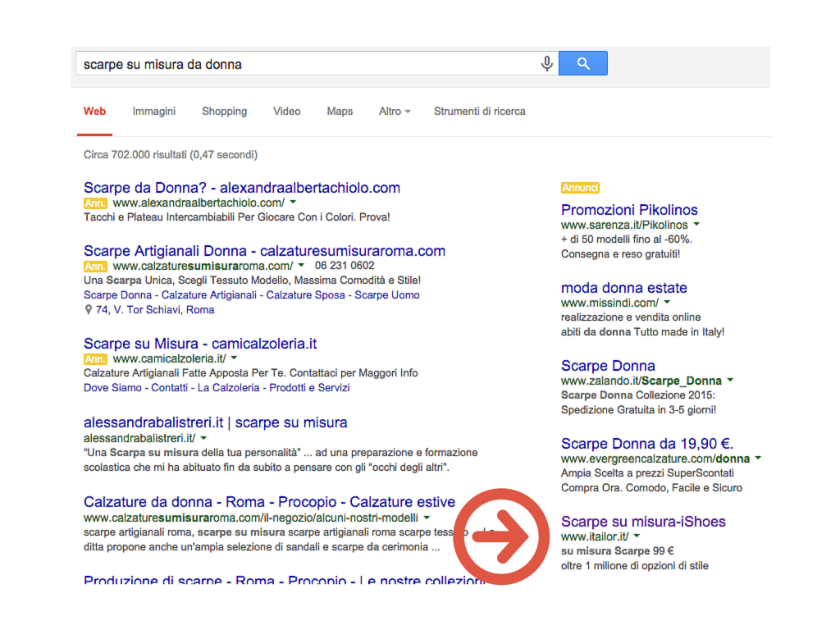Image resolution: width=840 pixels, height=630 pixels.
Task: Expand arrow next to www.camicalzoleria.it/ URL
Action: tap(234, 358)
